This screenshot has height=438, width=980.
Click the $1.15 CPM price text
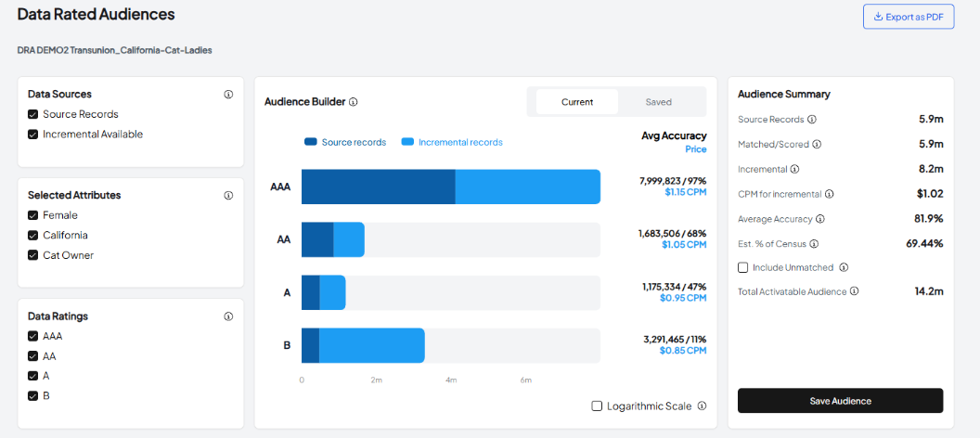point(686,192)
